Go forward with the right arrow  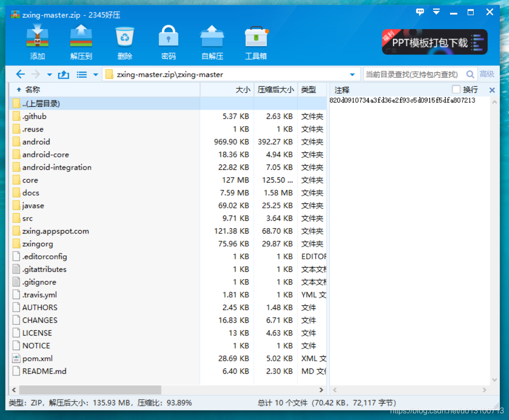pyautogui.click(x=35, y=74)
